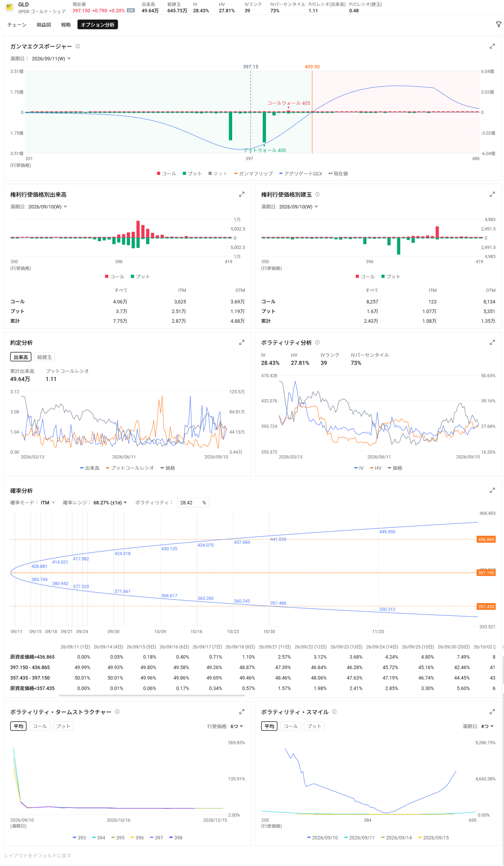504x866 pixels.
Task: Click the GLD ticker logo icon
Action: [9, 7]
